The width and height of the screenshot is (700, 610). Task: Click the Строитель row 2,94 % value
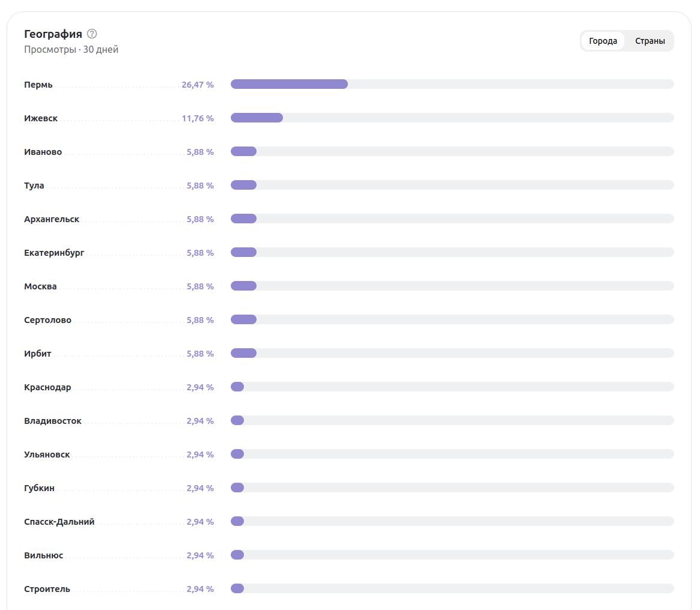coord(200,589)
